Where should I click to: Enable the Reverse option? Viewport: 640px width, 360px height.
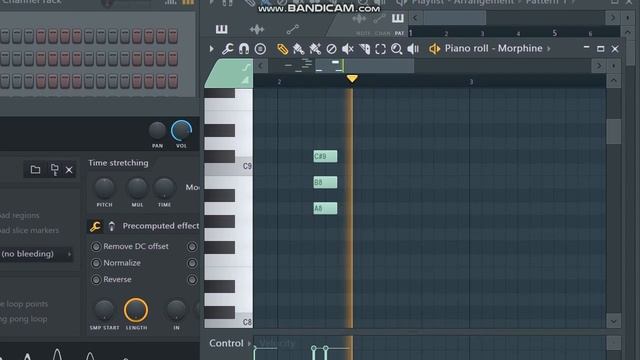click(96, 280)
